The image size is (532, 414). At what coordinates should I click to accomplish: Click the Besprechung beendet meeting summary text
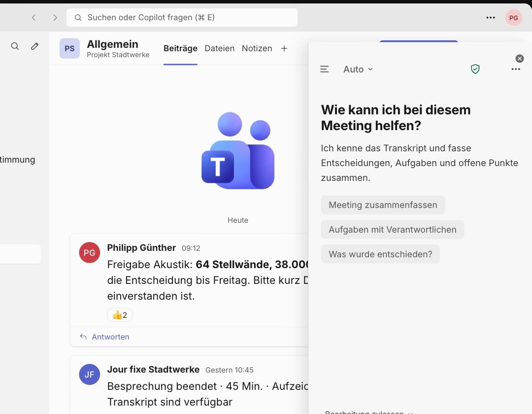tap(208, 394)
